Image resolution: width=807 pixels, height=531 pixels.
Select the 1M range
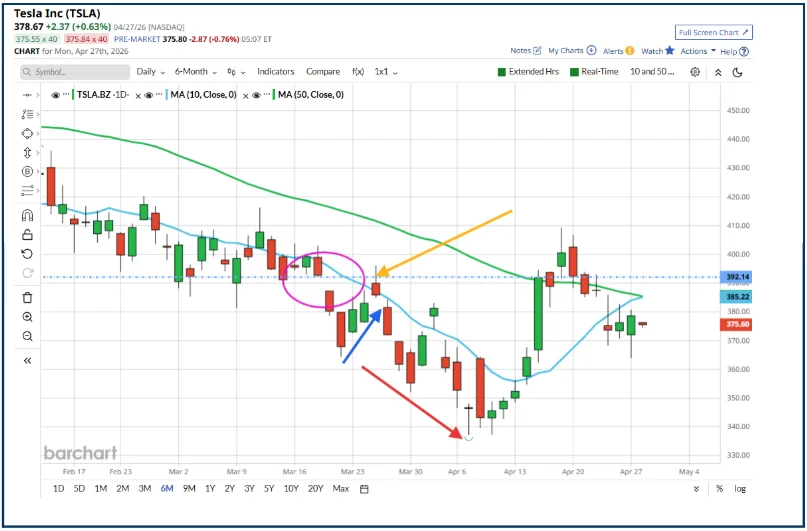tap(100, 489)
